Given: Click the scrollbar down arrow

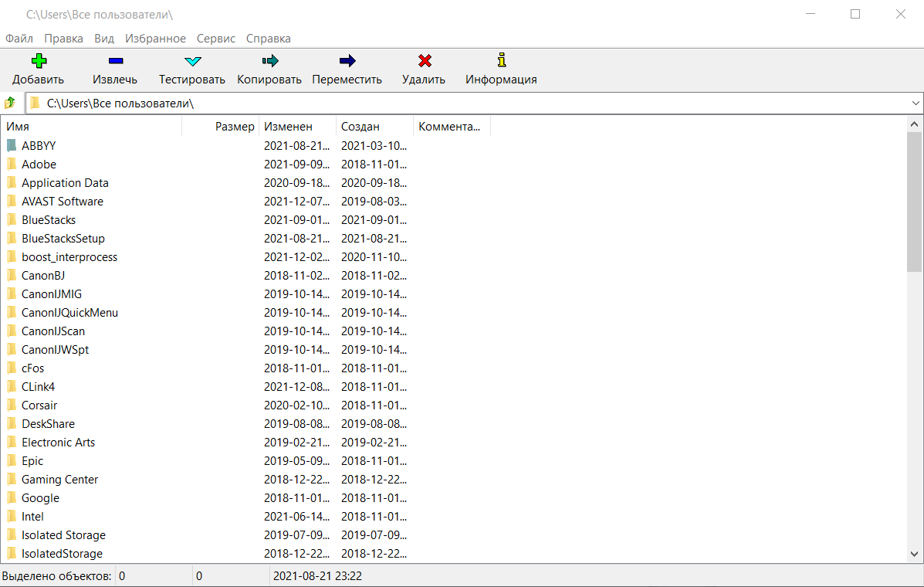Looking at the screenshot, I should (915, 554).
